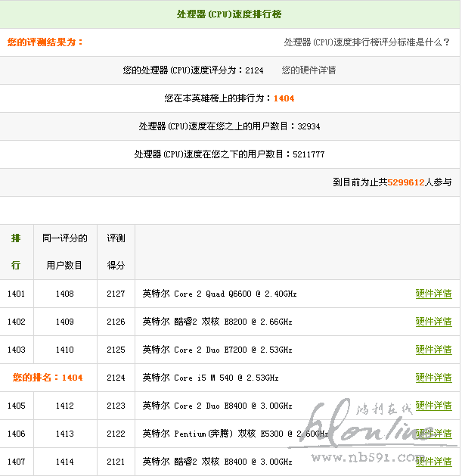The height and width of the screenshot is (476, 462).
Task: Show 硬件详情 for Core 2 Duo E8400
Action: pyautogui.click(x=433, y=406)
